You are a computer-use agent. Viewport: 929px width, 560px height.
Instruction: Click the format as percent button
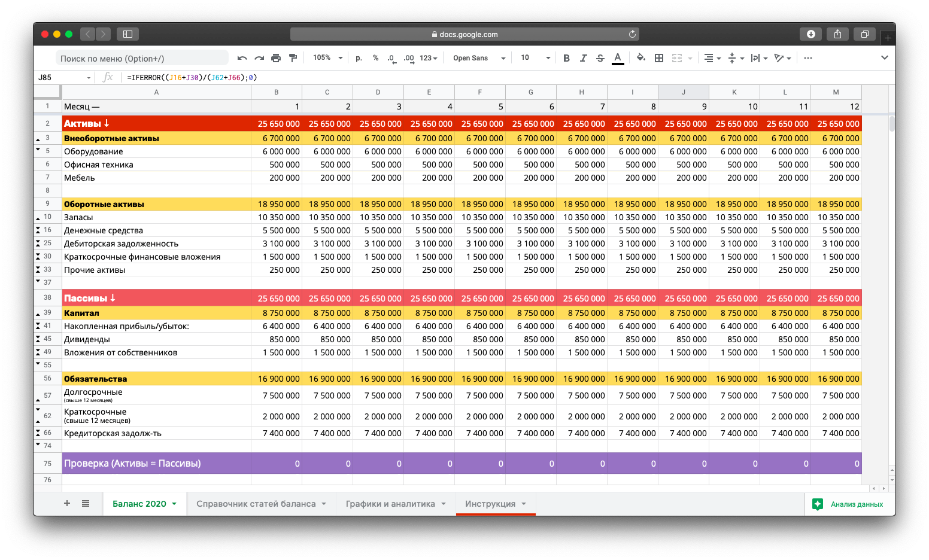point(375,58)
